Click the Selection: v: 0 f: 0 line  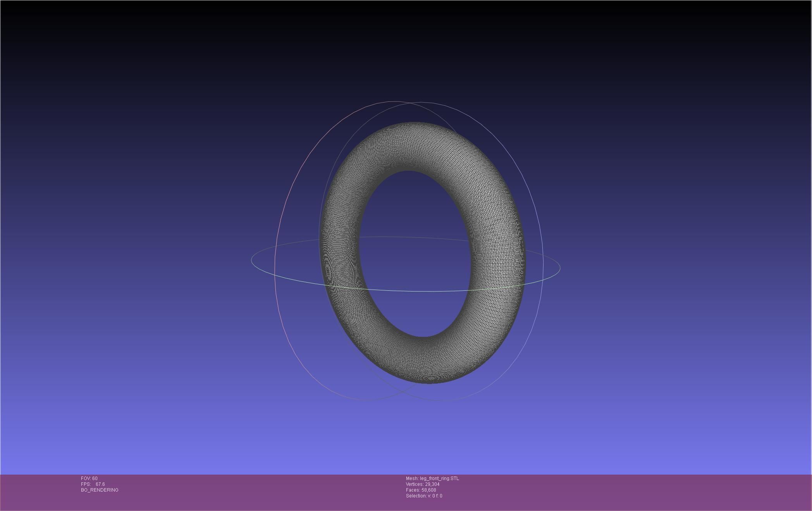pos(424,496)
